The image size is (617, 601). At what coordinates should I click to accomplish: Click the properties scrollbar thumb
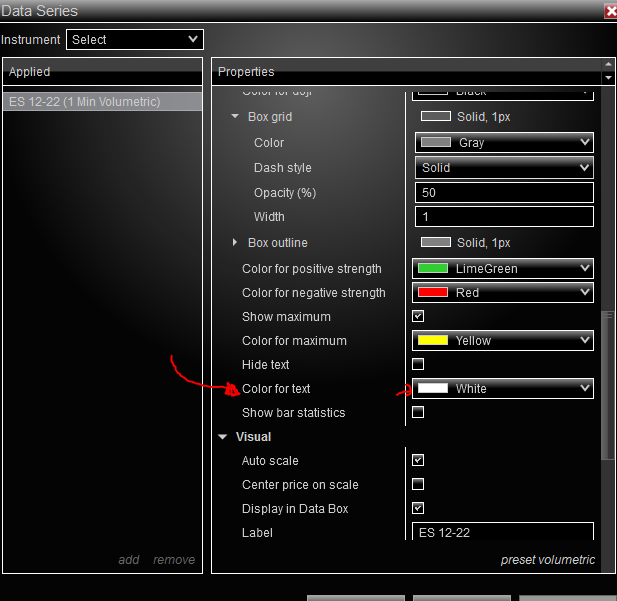tap(608, 385)
